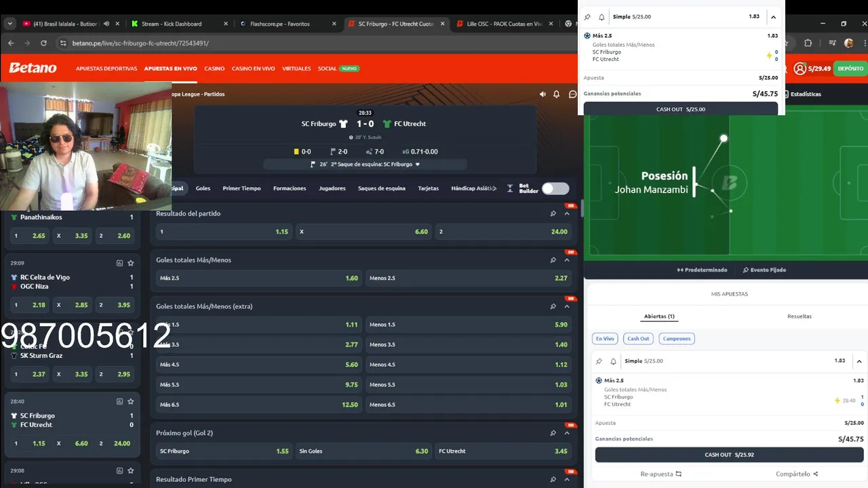Open stats icon for SC Friburgo sidebar match
The image size is (868, 488).
coord(119,401)
